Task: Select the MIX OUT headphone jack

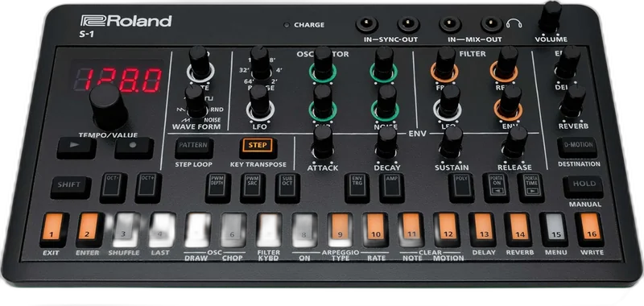Action: [x=492, y=24]
